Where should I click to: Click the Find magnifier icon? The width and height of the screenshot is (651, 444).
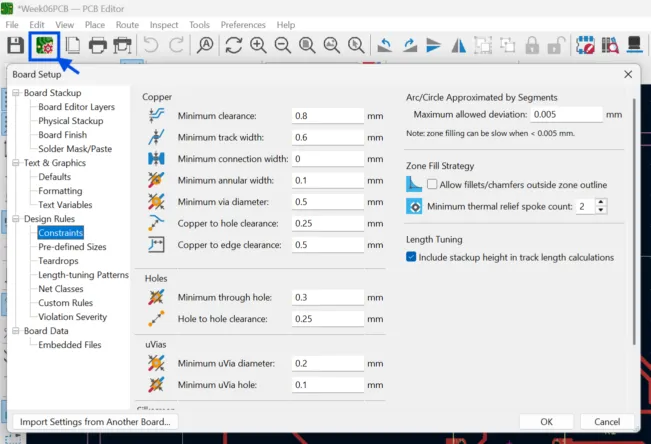point(205,45)
